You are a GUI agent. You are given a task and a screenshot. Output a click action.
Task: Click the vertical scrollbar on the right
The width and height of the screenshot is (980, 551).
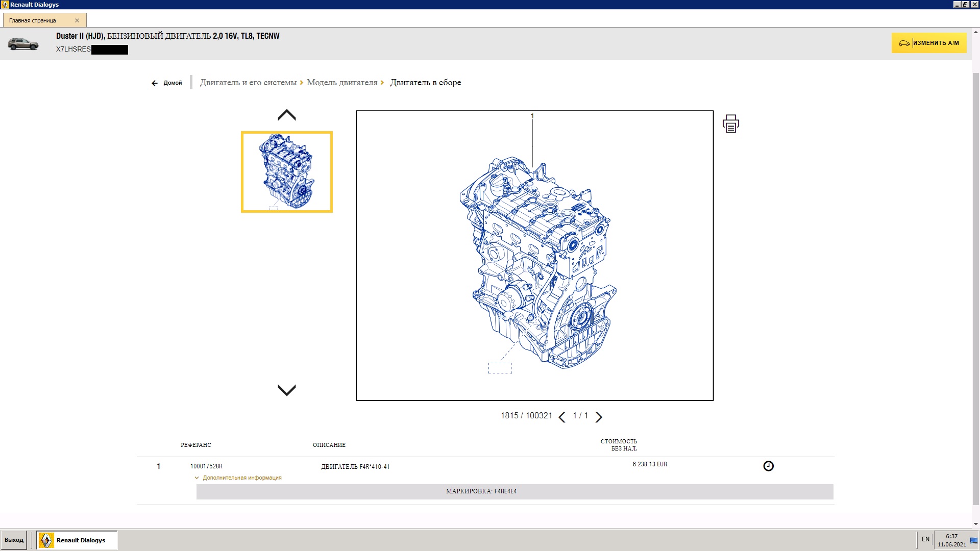[x=976, y=288]
